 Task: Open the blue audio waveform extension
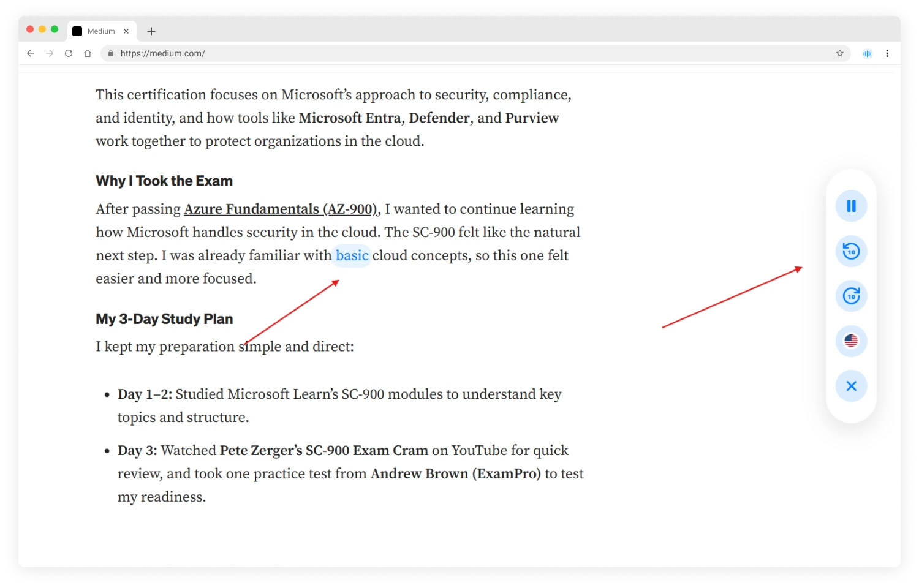point(867,53)
